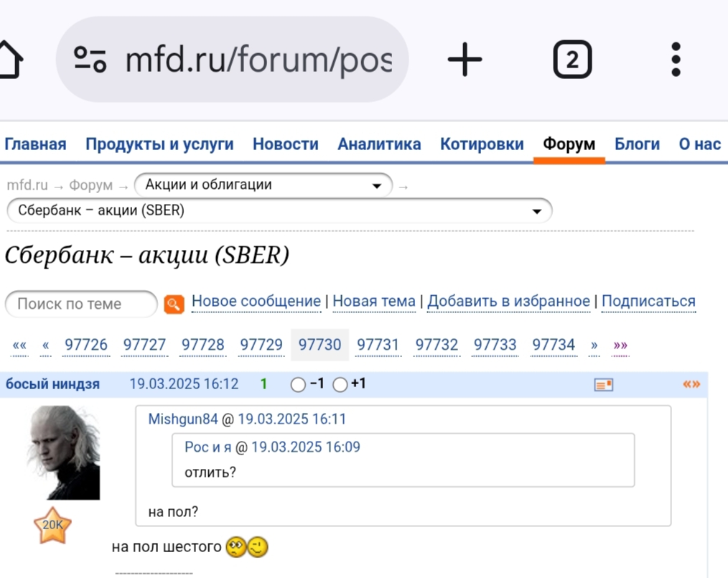The image size is (728, 578).
Task: Click Добавить в избранное link
Action: (508, 302)
